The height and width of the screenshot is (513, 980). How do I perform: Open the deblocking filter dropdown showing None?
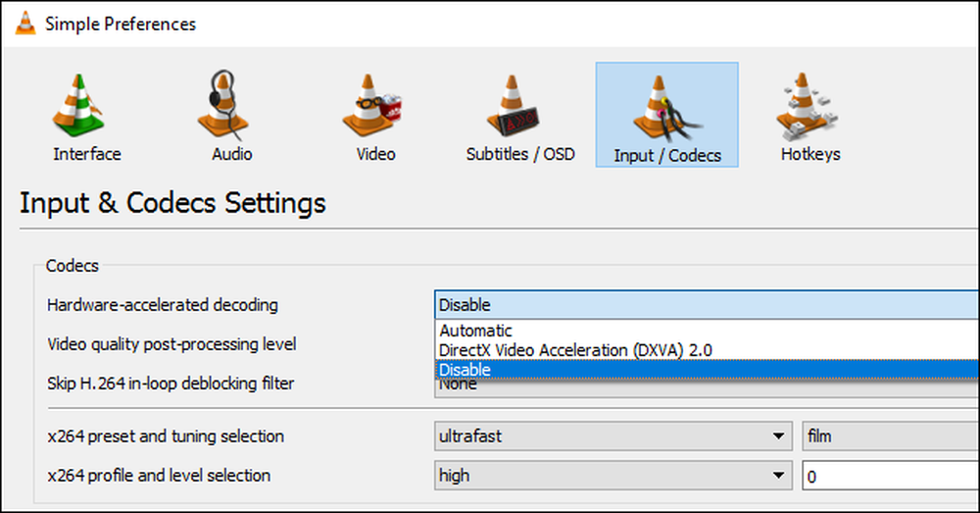707,388
